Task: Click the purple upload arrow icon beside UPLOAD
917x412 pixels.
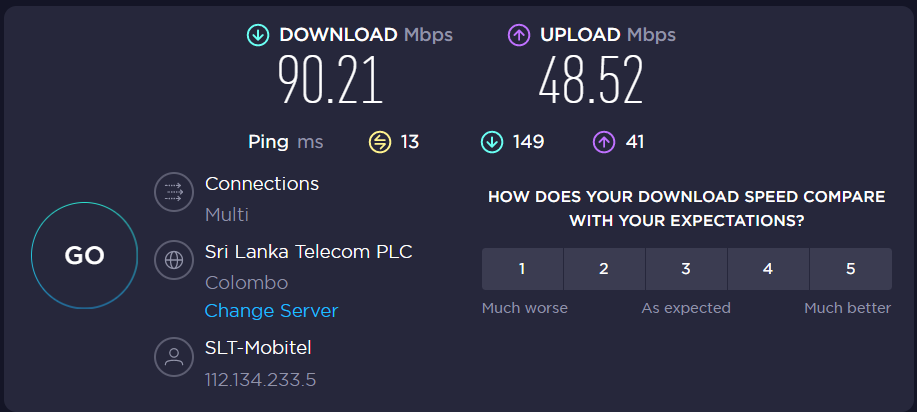Action: tap(519, 35)
